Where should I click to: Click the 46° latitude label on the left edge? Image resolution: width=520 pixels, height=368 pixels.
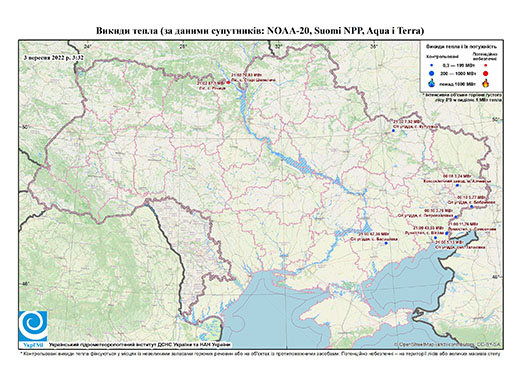25,284
